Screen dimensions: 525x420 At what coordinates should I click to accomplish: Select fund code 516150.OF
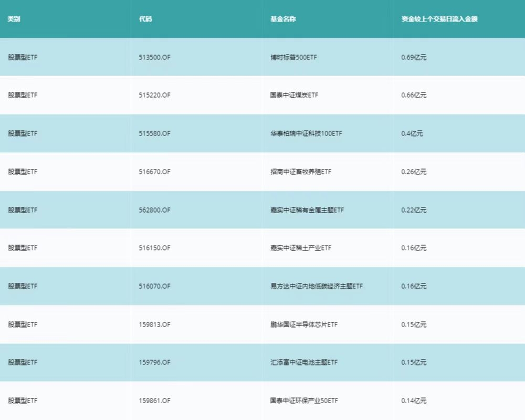click(x=155, y=248)
